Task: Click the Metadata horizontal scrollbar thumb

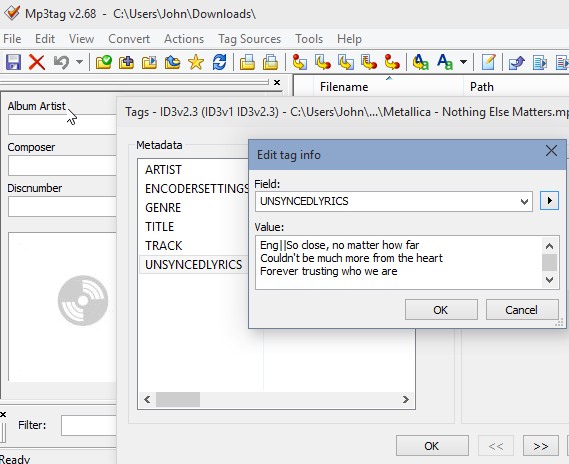Action: [178, 399]
